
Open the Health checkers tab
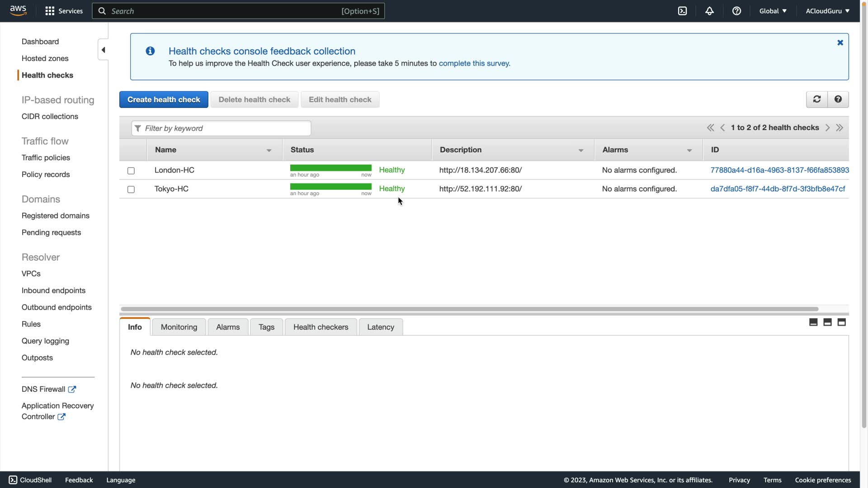321,327
